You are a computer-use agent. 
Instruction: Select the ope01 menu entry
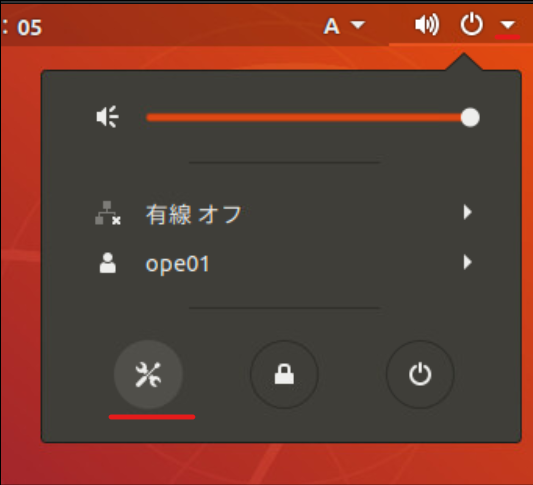point(281,263)
